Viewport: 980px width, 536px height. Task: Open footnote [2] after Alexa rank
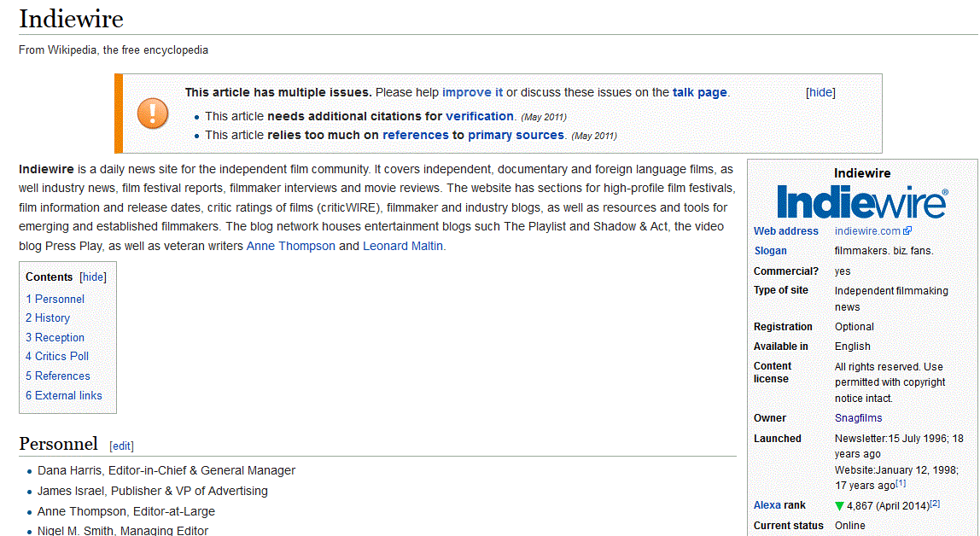click(x=935, y=504)
